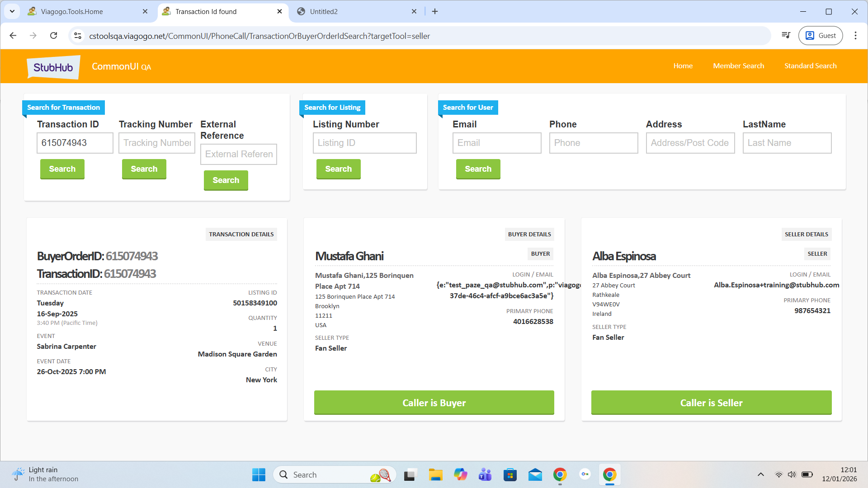Screen dimensions: 868x488
Task: Open Member Search navigation item
Action: pos(738,66)
